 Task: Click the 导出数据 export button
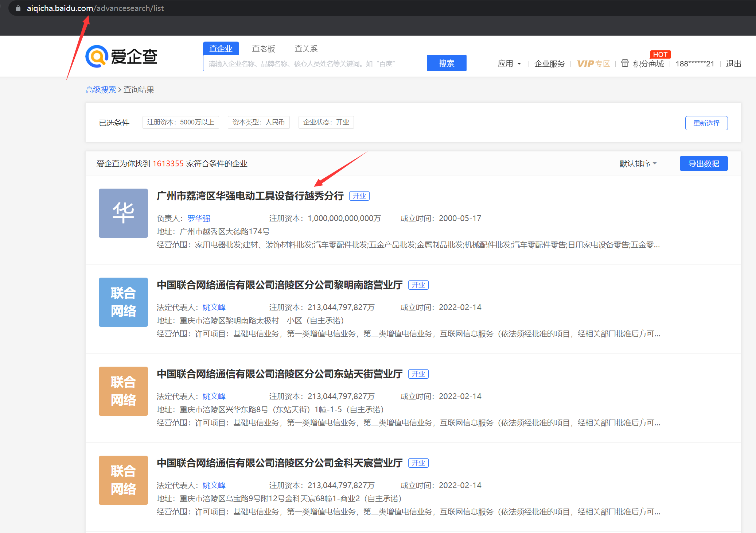click(703, 163)
